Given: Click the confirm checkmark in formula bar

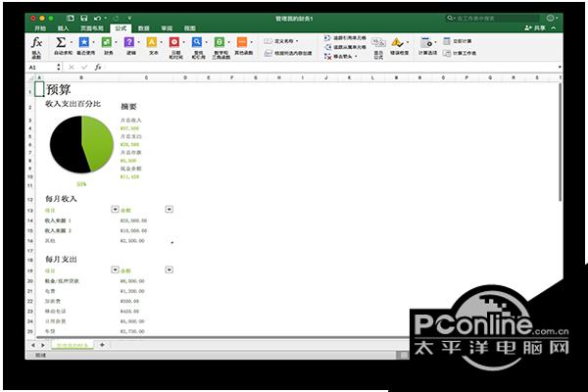Looking at the screenshot, I should point(84,68).
